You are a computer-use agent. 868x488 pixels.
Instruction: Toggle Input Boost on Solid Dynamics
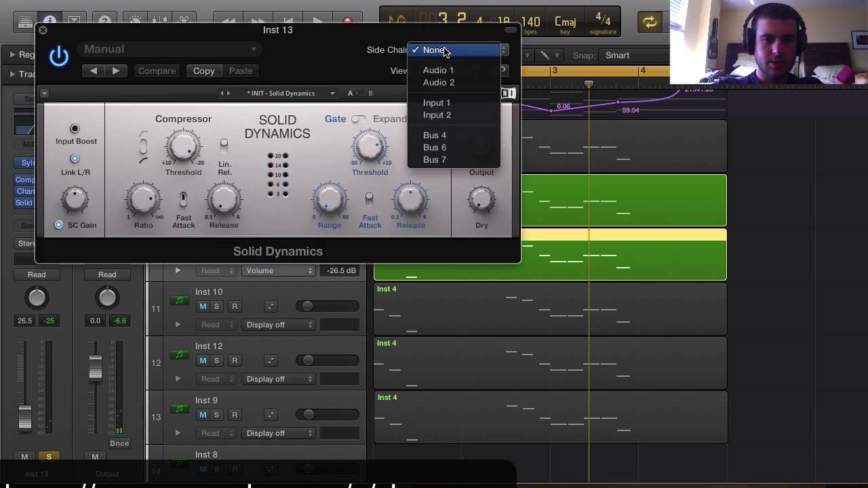click(x=75, y=128)
